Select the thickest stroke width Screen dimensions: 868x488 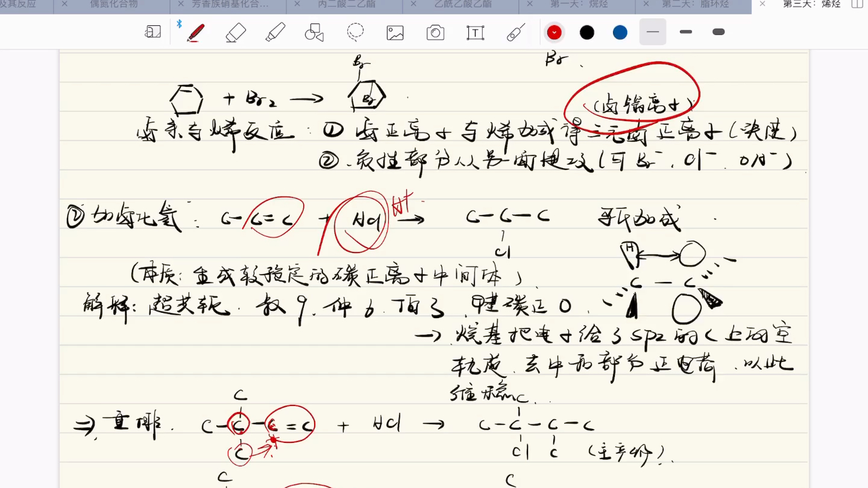pyautogui.click(x=719, y=32)
